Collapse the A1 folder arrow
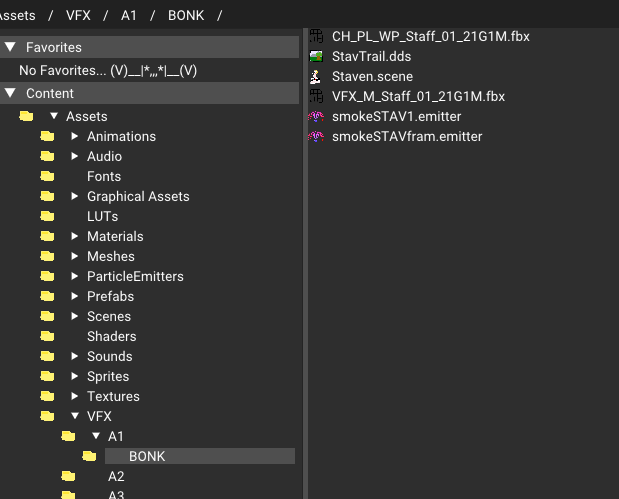 pos(96,436)
